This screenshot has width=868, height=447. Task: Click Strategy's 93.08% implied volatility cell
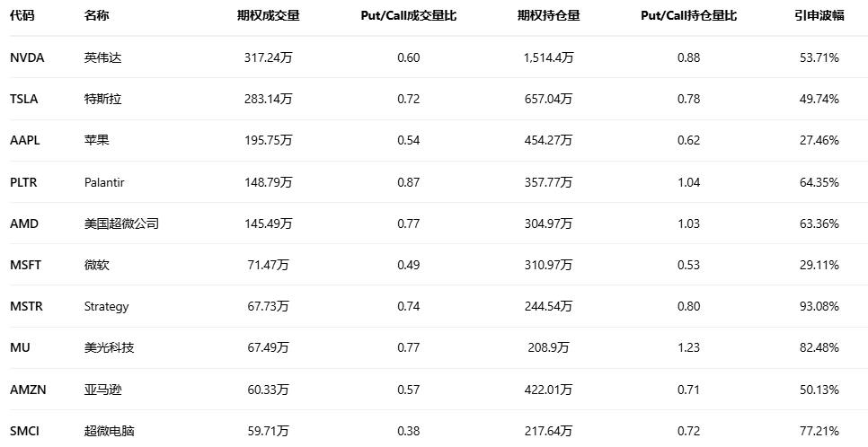click(x=819, y=306)
